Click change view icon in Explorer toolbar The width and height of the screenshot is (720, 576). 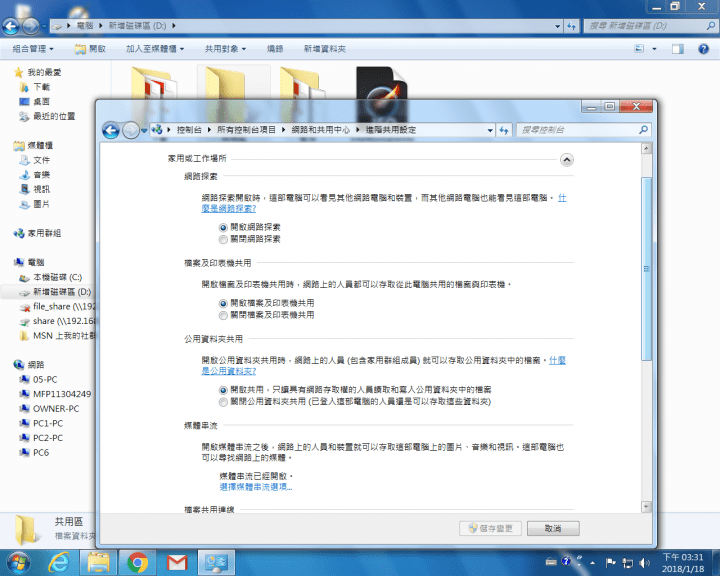pos(639,49)
